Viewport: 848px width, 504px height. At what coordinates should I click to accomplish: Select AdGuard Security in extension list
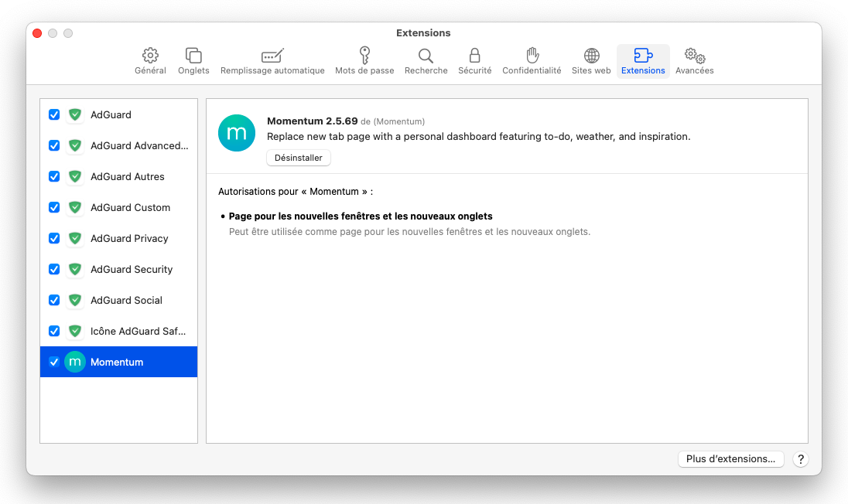coord(132,269)
